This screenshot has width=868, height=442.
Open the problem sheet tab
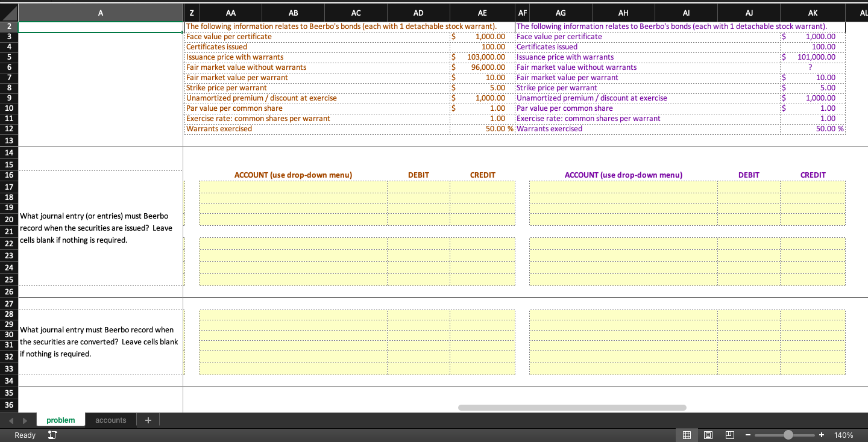pos(60,420)
